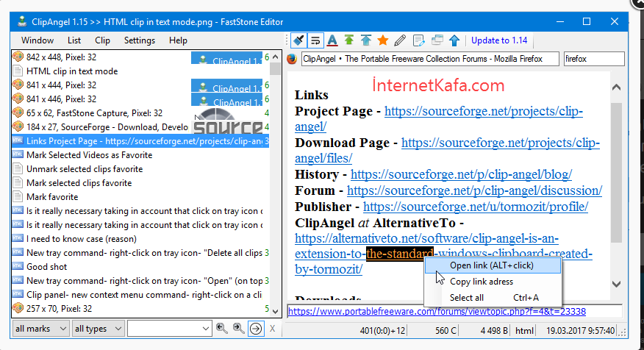Open the Window menu
This screenshot has width=644, height=350.
pos(37,40)
